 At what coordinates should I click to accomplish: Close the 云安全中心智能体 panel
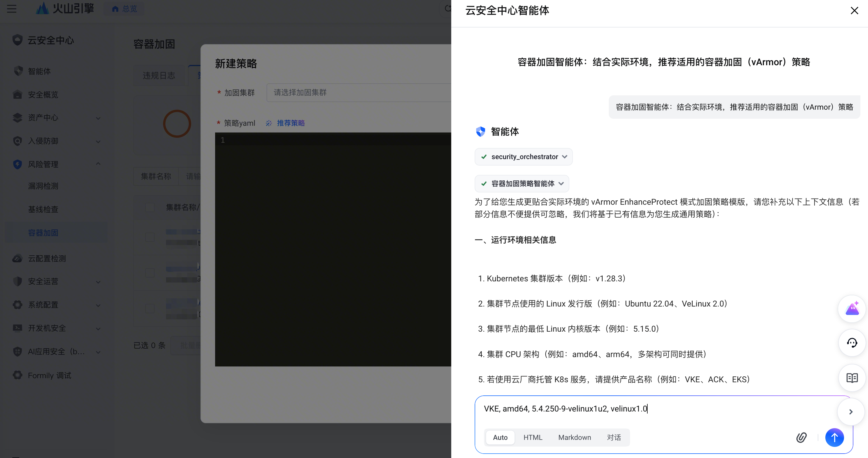(854, 11)
